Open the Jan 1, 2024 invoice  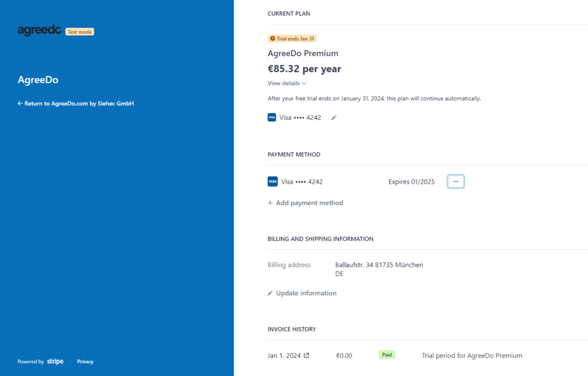coord(288,355)
